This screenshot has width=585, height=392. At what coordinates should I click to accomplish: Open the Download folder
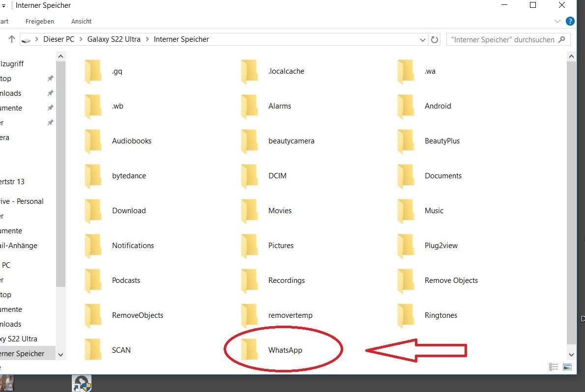129,211
